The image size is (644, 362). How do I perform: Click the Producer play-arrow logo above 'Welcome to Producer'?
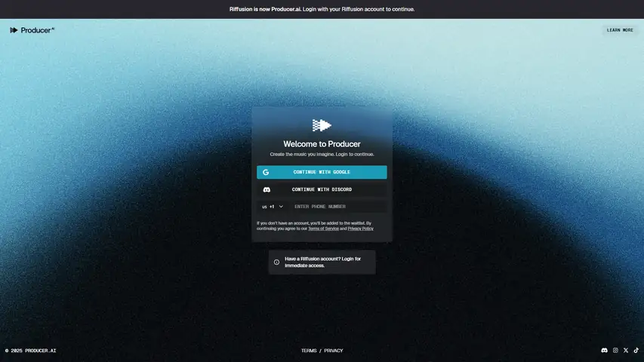[322, 125]
